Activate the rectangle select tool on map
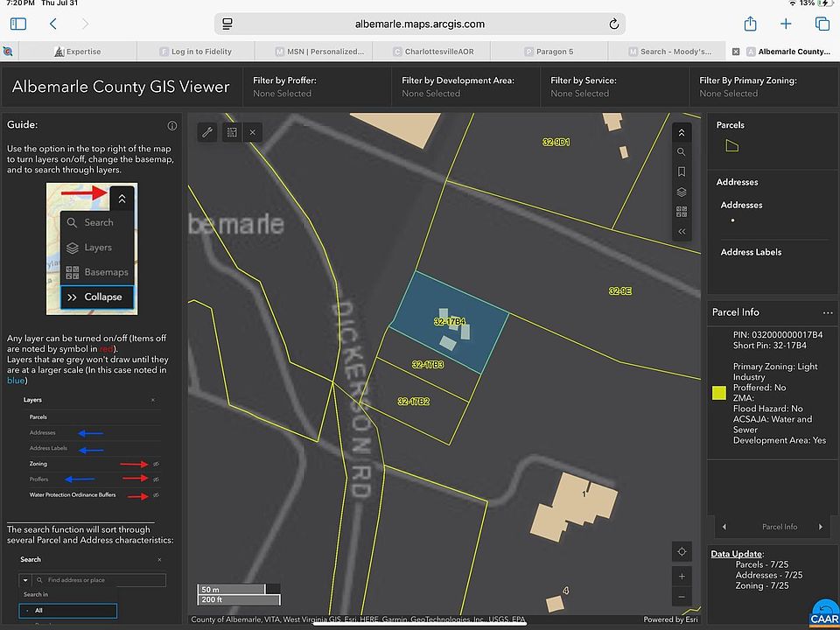This screenshot has width=840, height=630. point(231,132)
